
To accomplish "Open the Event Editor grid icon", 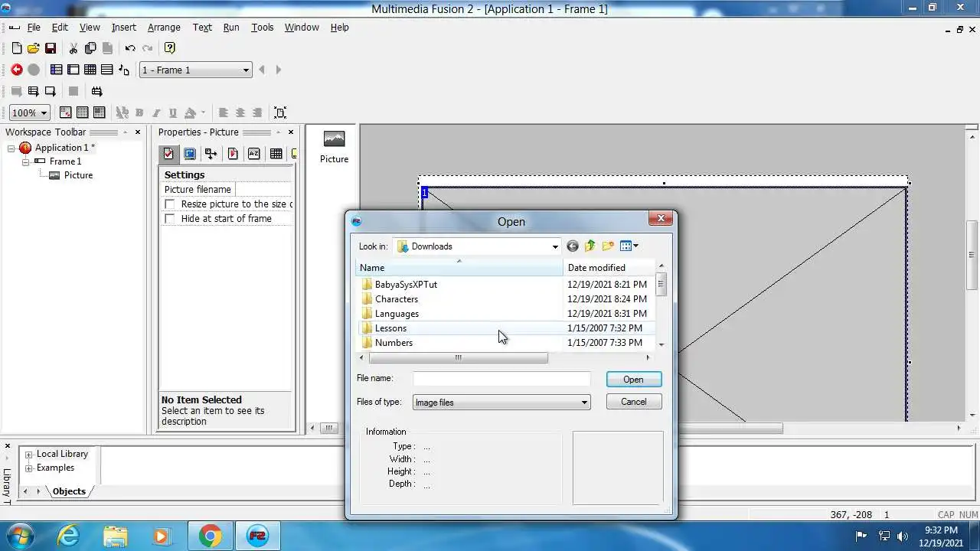I will point(90,70).
